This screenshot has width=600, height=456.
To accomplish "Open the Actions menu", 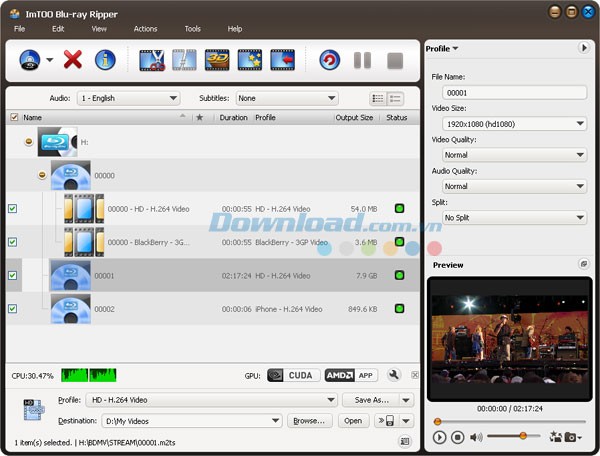I will point(145,29).
